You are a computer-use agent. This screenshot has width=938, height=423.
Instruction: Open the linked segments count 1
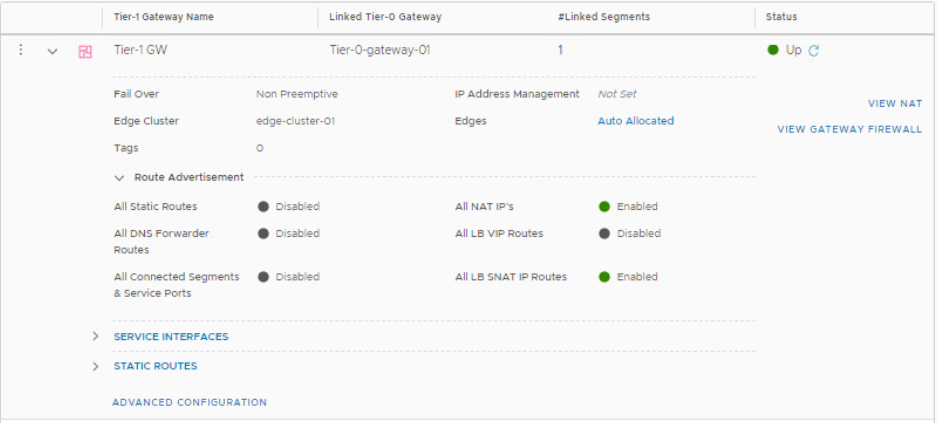point(561,50)
